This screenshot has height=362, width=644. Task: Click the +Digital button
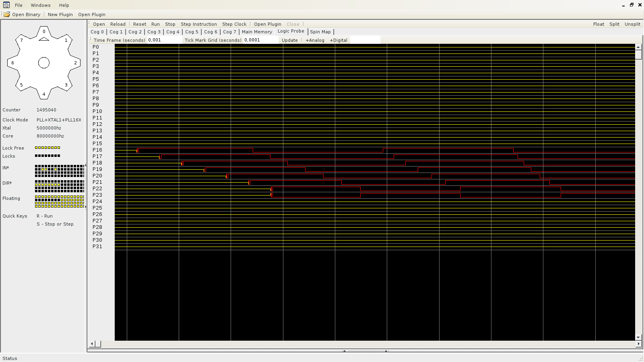[338, 40]
